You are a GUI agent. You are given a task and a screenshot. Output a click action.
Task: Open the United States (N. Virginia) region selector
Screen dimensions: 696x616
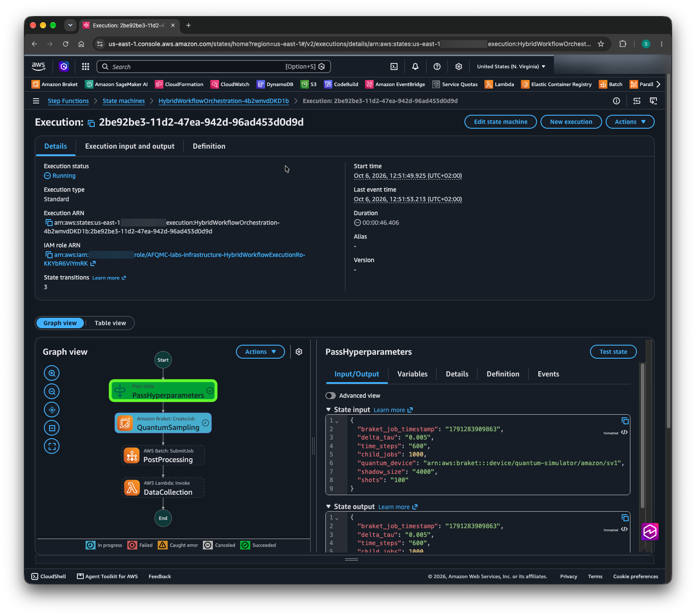[x=511, y=67]
